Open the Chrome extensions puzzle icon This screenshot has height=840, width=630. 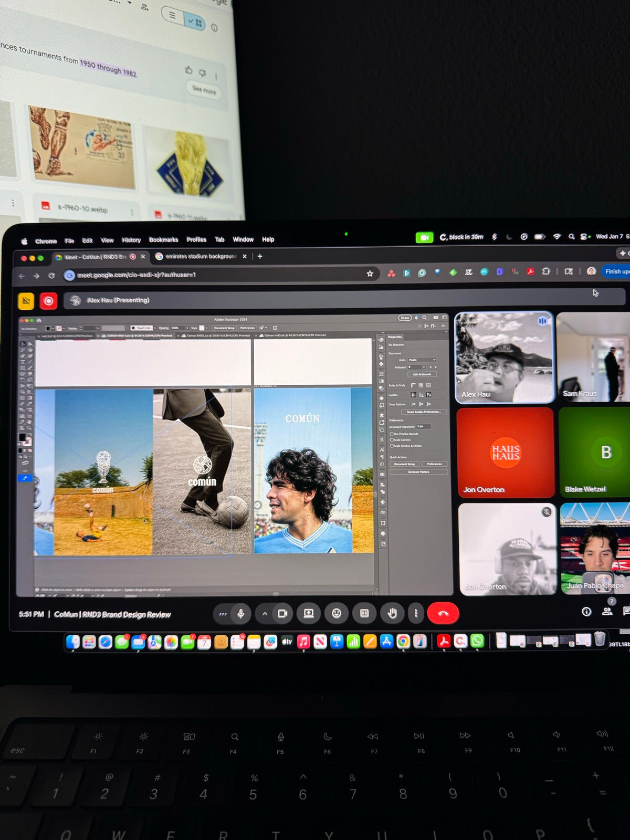pos(546,271)
